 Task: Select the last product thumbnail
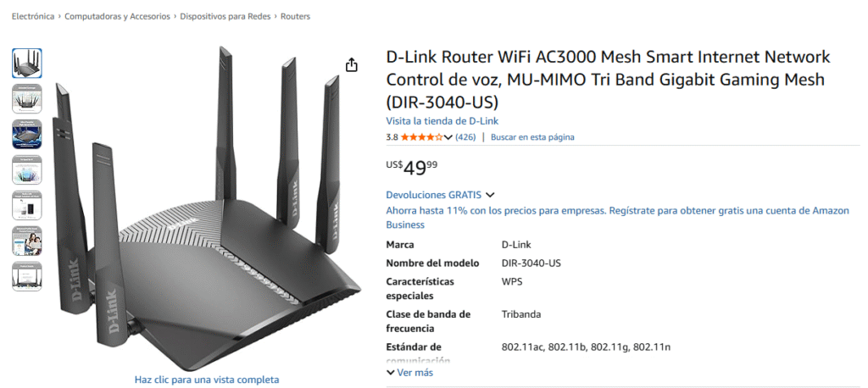pos(27,276)
